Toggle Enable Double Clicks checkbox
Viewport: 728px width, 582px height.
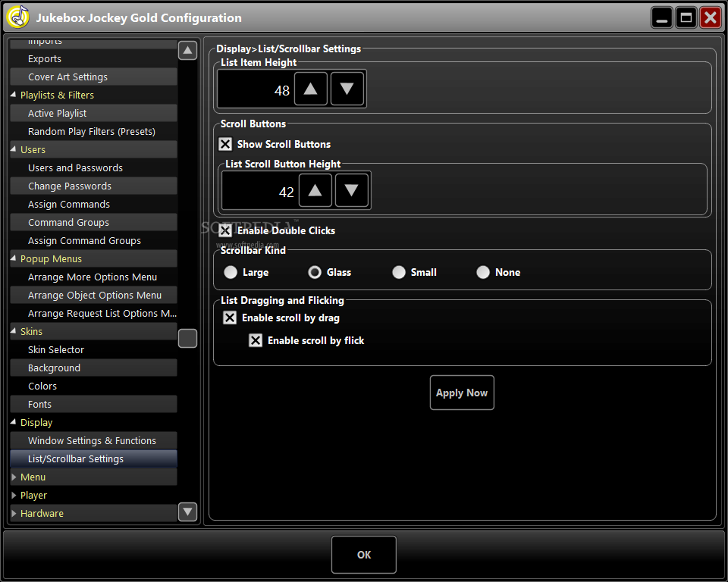point(225,230)
